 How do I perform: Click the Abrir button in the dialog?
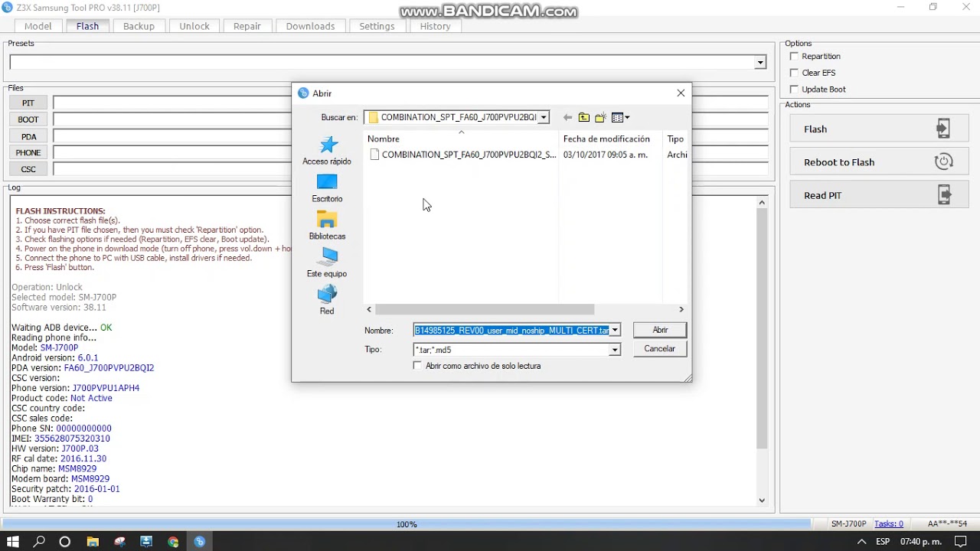pyautogui.click(x=660, y=330)
